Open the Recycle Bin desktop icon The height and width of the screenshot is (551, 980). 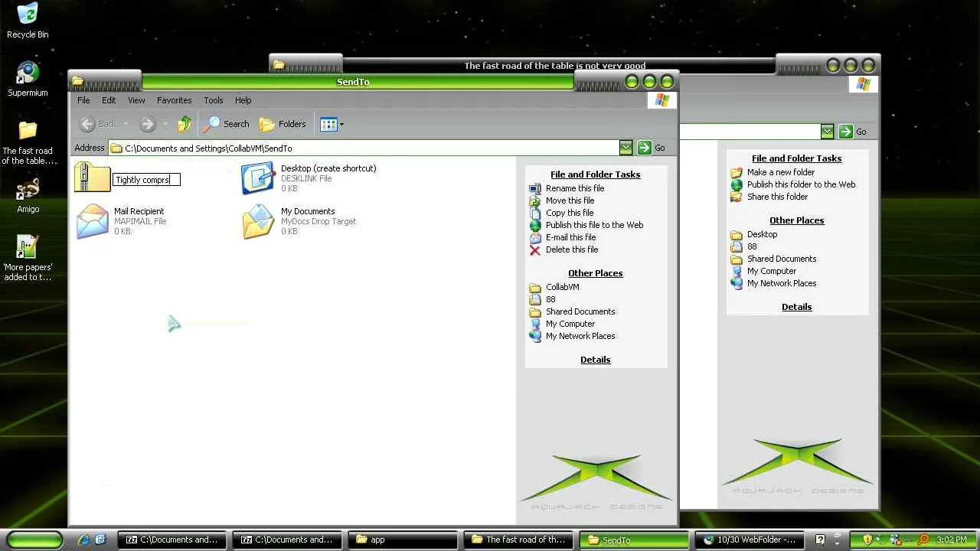tap(28, 21)
